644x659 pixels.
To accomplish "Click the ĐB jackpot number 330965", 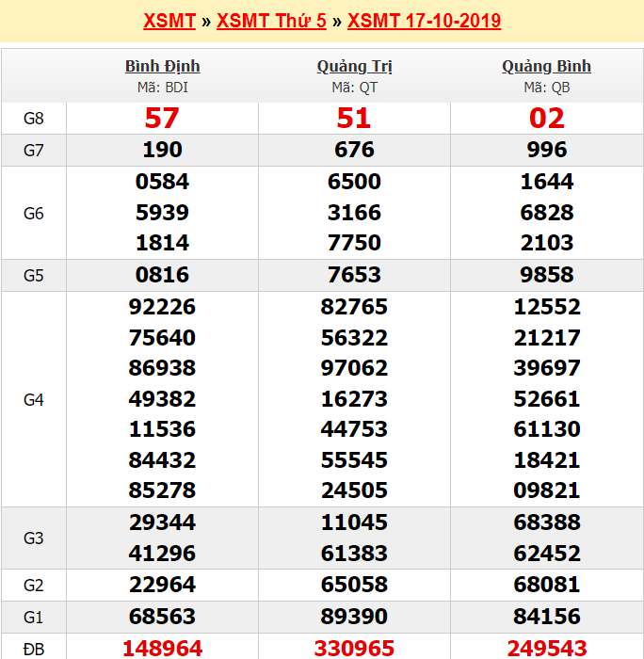I will 354,649.
